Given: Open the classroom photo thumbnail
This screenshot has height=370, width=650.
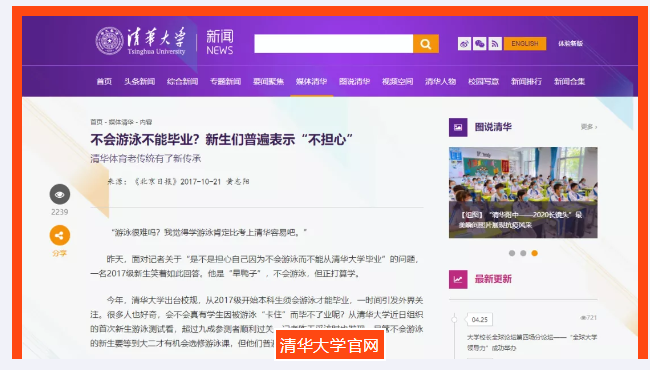Looking at the screenshot, I should click(523, 192).
